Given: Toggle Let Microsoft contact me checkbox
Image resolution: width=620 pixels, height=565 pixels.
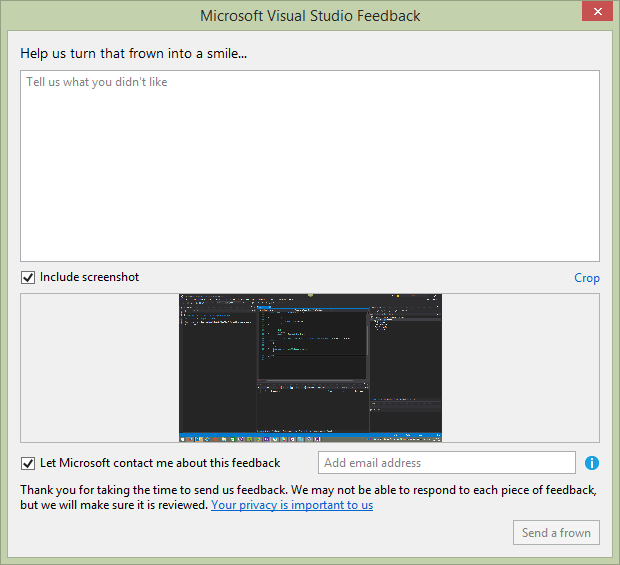Looking at the screenshot, I should click(28, 463).
